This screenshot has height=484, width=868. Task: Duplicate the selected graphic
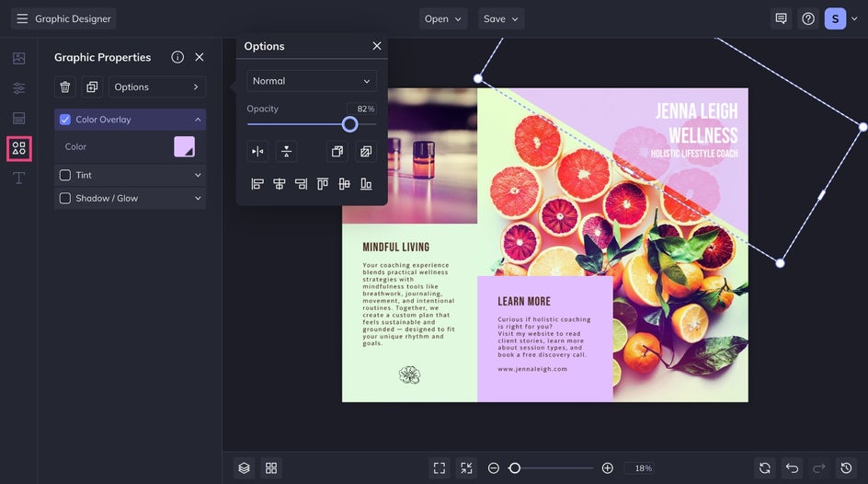tap(92, 86)
